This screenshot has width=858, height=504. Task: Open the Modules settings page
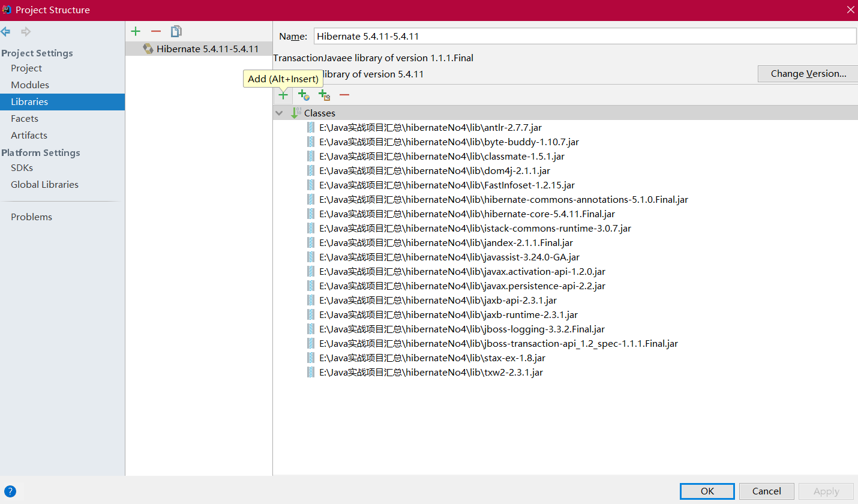(30, 85)
